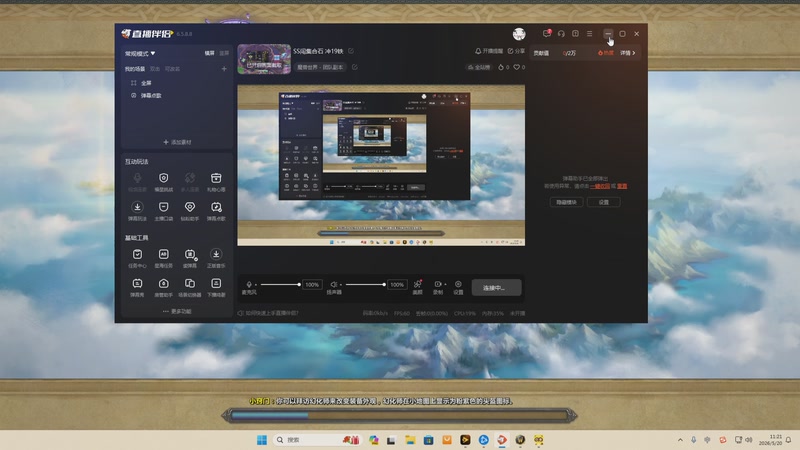Click the 魔兽世界 category tag
This screenshot has height=450, width=800.
tap(320, 67)
